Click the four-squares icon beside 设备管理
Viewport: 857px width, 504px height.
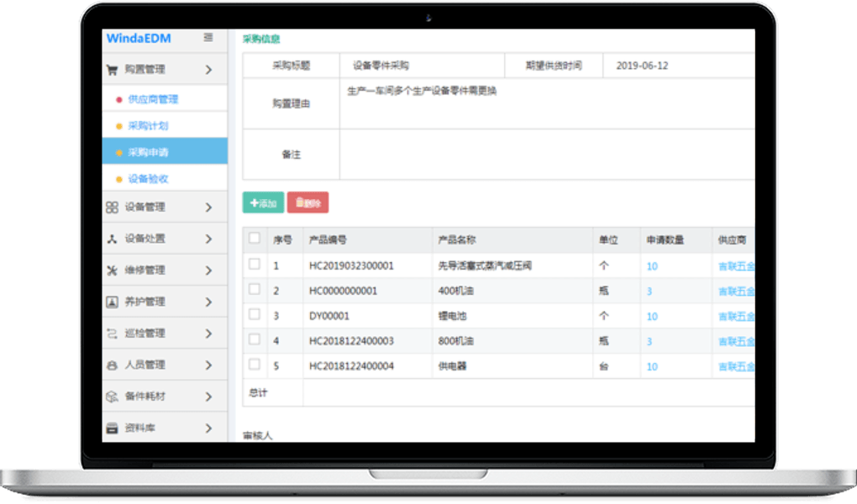click(x=111, y=207)
